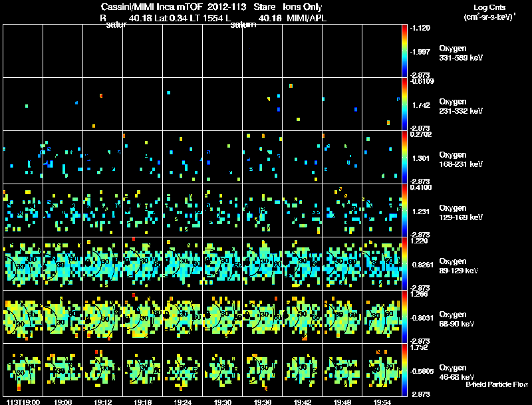Screen dimensions: 532x405
Task: Click the '-1.997' color scale midpoint value
Action: pyautogui.click(x=420, y=52)
